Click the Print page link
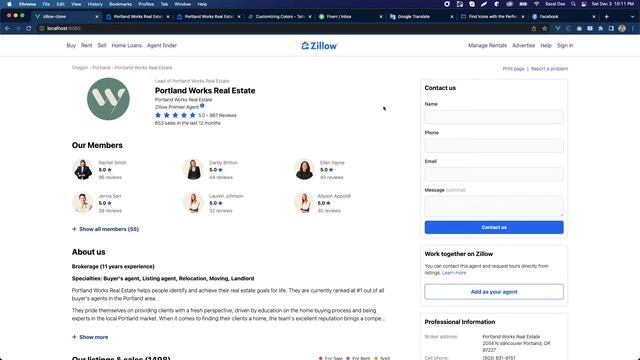640x360 pixels. point(513,69)
